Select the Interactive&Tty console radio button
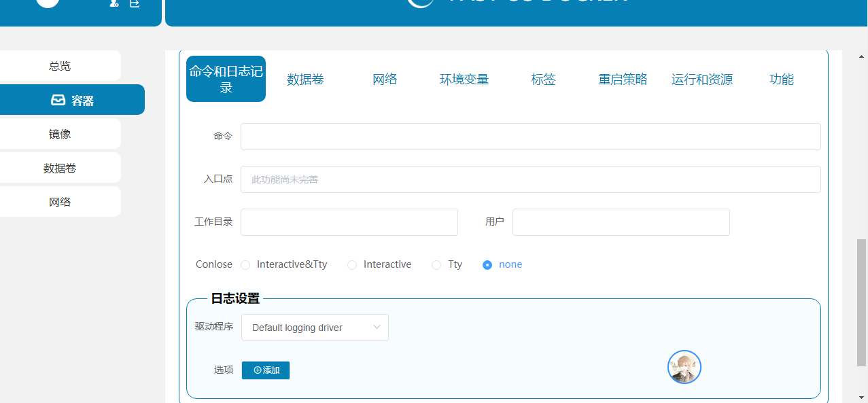 coord(245,265)
